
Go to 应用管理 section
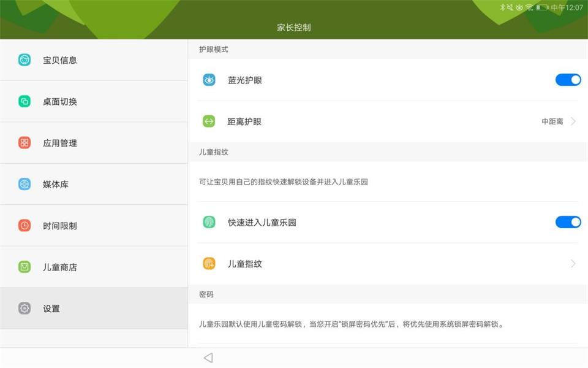tap(94, 143)
